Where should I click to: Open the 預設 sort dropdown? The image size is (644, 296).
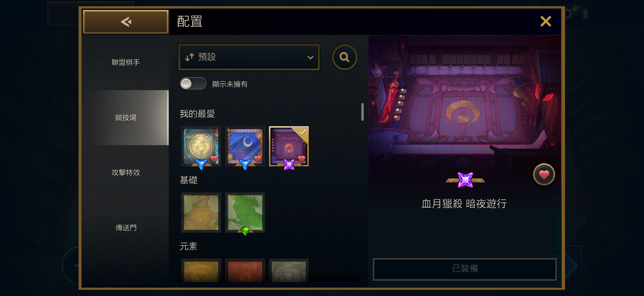coord(249,57)
